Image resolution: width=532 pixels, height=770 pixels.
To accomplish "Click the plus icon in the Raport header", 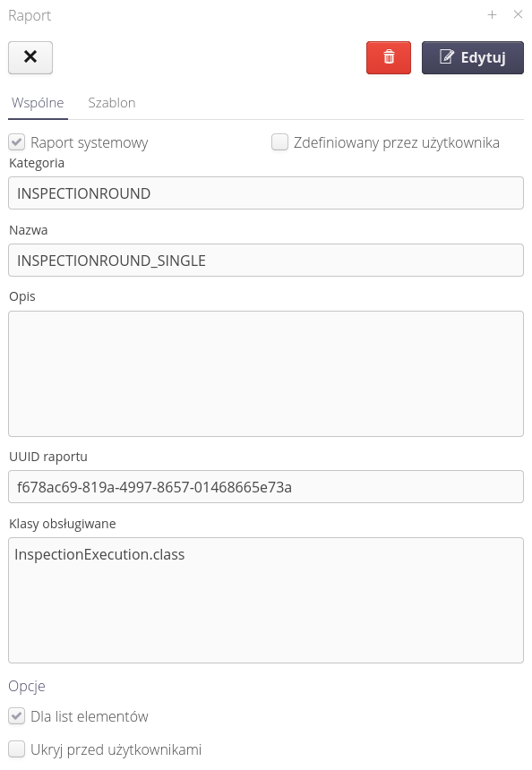I will [x=492, y=15].
